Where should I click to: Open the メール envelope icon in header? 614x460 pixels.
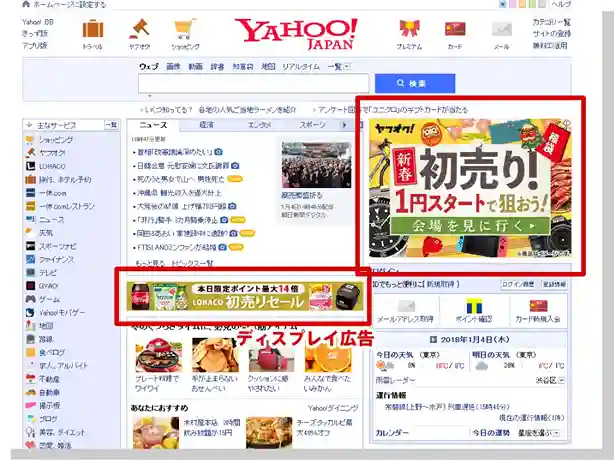coord(502,29)
